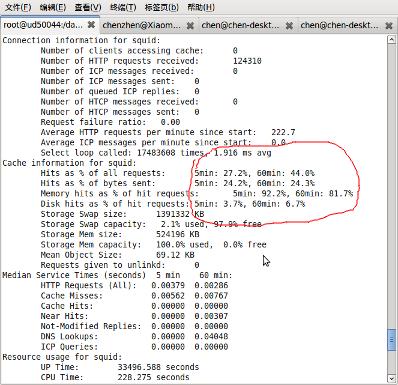Click the HTTP requests received value 124310
Screen dimensions: 398x385
[x=247, y=61]
